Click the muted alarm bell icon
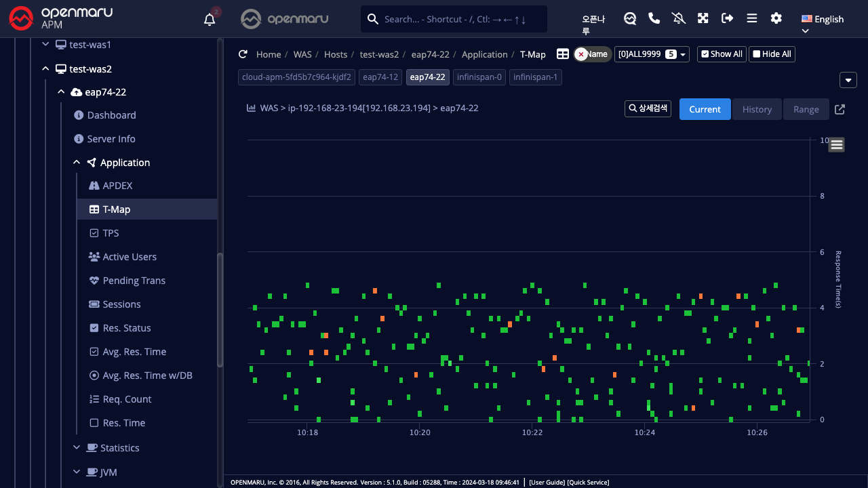Viewport: 868px width, 488px height. coord(679,18)
